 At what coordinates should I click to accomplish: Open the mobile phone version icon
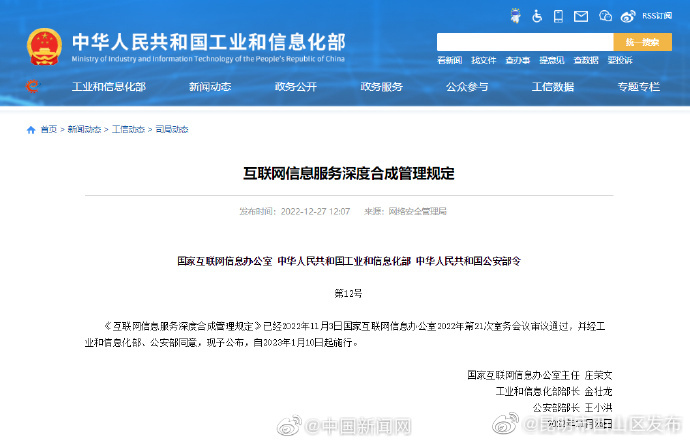pos(558,16)
